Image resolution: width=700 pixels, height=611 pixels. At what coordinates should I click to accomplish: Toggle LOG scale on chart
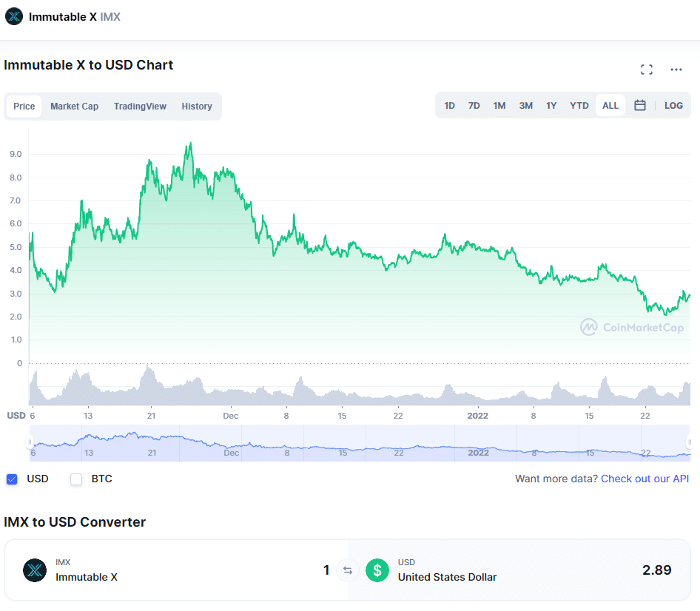click(673, 106)
